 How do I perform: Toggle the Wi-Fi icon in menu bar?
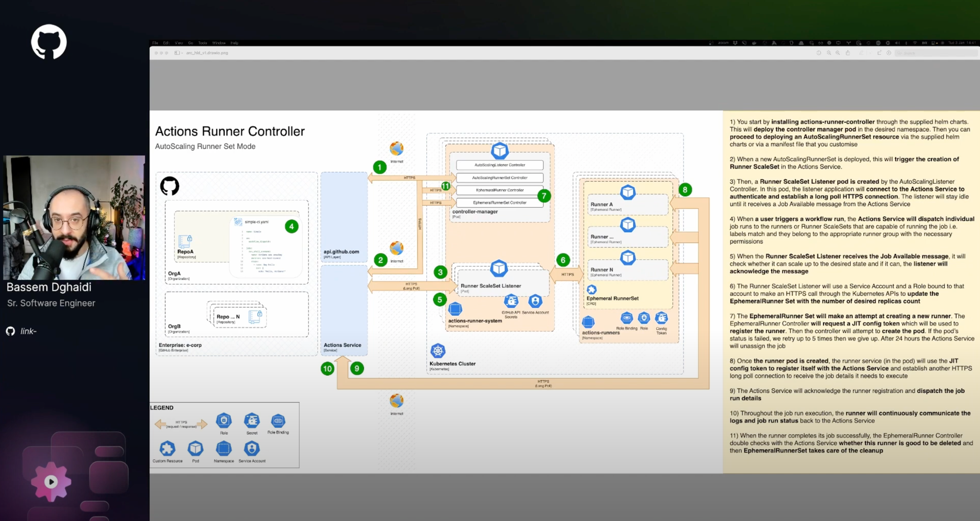[915, 43]
